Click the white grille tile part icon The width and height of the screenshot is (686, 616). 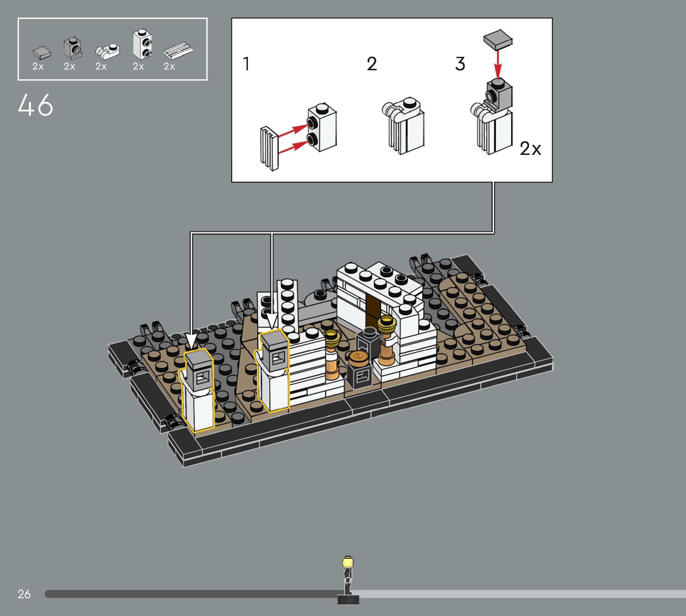178,50
